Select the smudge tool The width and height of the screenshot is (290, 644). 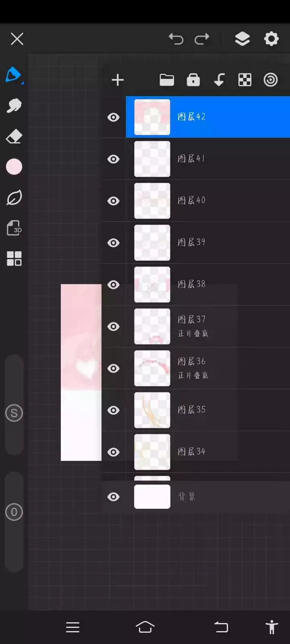click(x=14, y=106)
